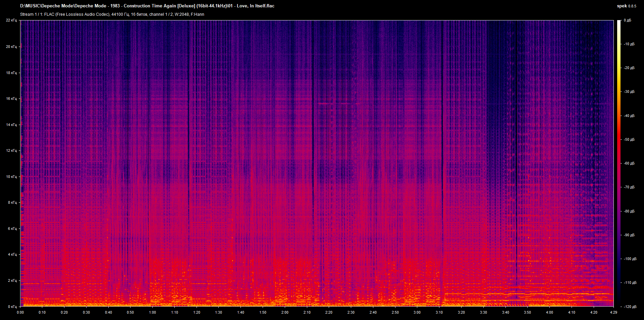The width and height of the screenshot is (644, 320).
Task: Click the 0:00 timeline marker
Action: (20, 312)
